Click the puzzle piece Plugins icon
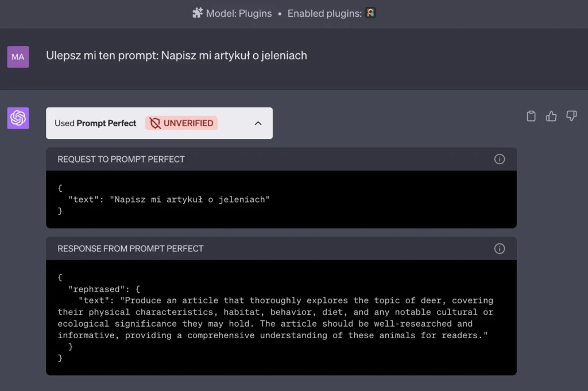 pos(198,13)
